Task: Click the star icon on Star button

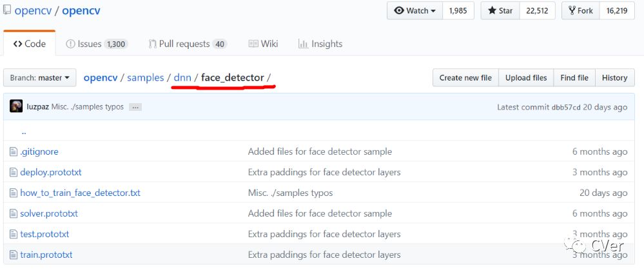Action: click(492, 11)
